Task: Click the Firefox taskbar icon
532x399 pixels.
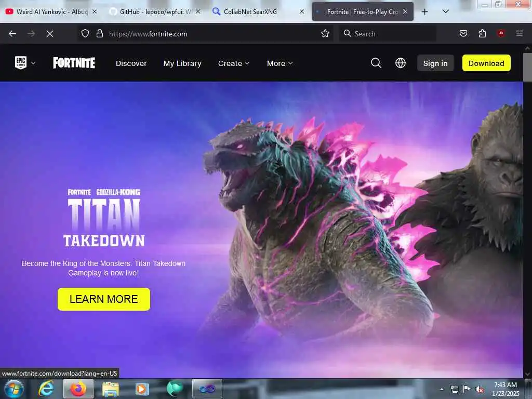Action: [78, 389]
